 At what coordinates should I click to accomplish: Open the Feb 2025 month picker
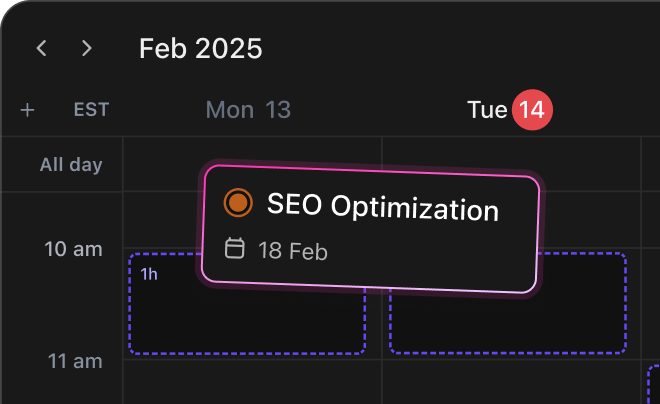(200, 48)
